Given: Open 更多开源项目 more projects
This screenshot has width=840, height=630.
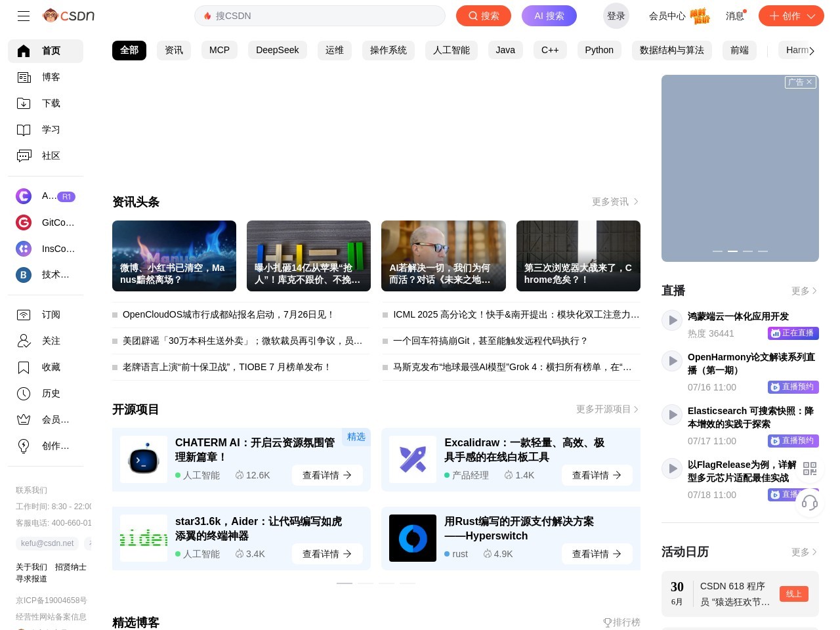Looking at the screenshot, I should point(607,409).
